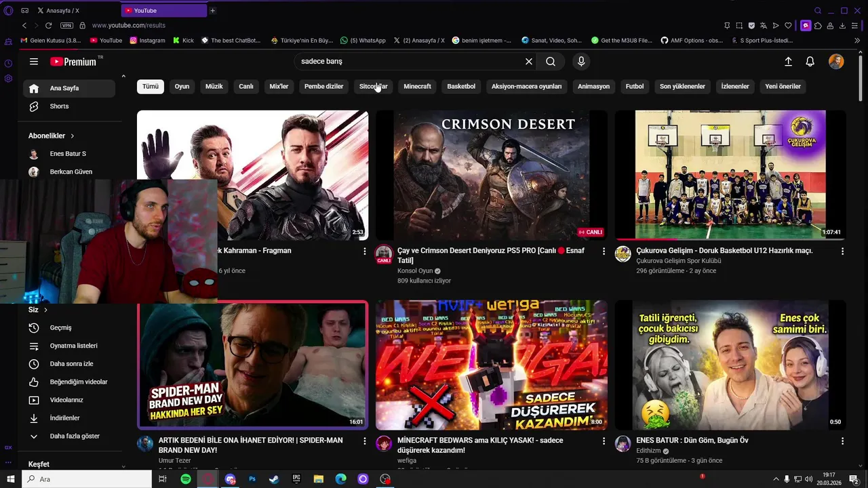Open Enes Batur S subscription

click(68, 154)
